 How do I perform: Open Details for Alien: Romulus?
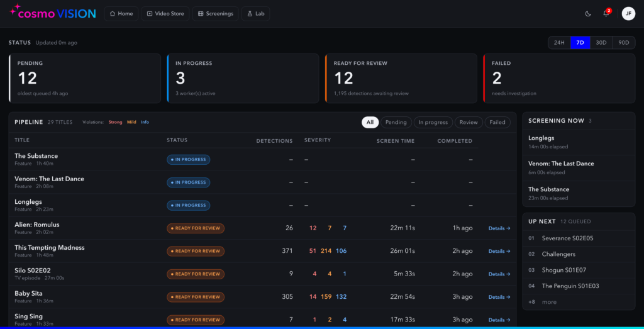tap(499, 228)
